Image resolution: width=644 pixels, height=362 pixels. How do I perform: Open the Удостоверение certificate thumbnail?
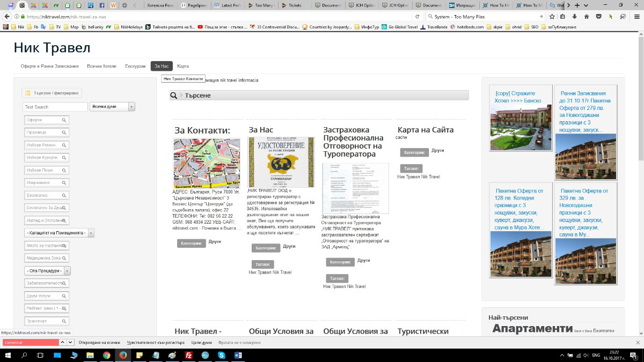click(281, 162)
